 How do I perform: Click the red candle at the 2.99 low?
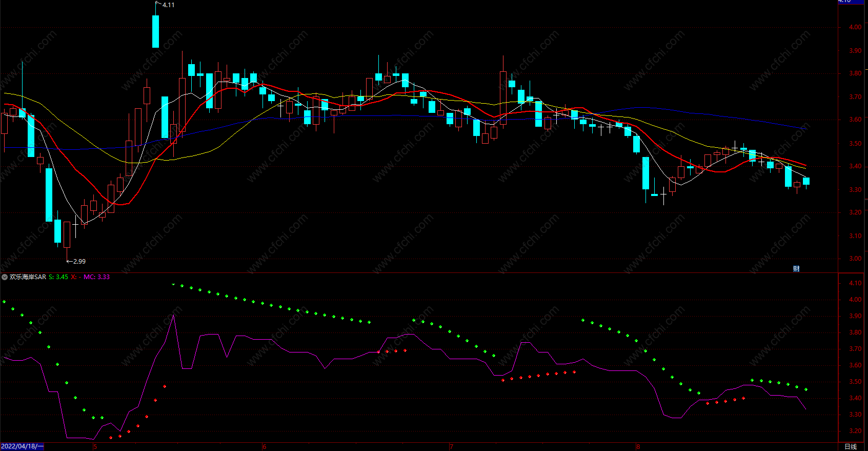[x=67, y=234]
